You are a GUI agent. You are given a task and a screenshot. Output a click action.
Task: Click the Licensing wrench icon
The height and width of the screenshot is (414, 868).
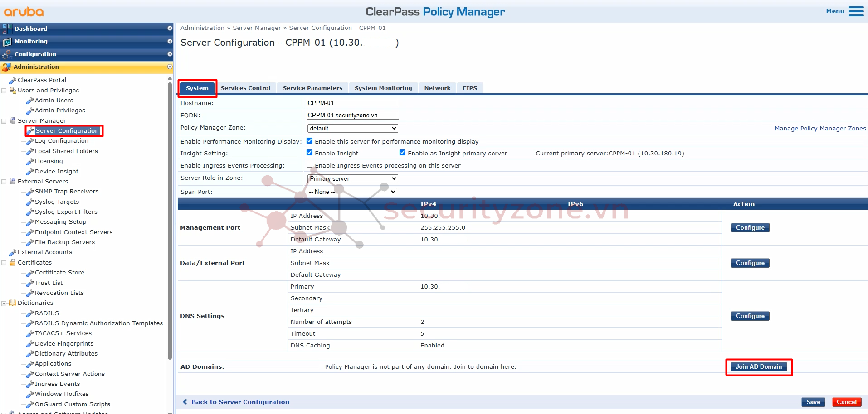[30, 161]
